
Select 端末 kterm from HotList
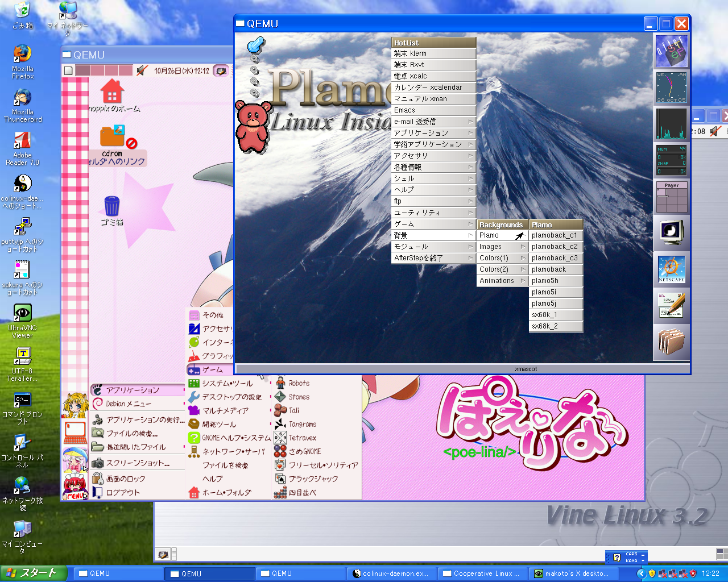(x=433, y=53)
